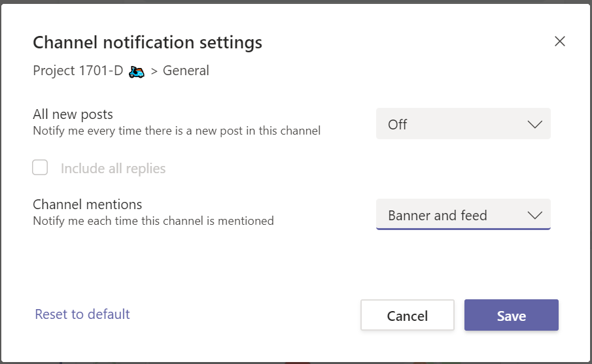Click the scooter emoji beside Project 1701-D
Screen dimensions: 592x364
pyautogui.click(x=137, y=71)
